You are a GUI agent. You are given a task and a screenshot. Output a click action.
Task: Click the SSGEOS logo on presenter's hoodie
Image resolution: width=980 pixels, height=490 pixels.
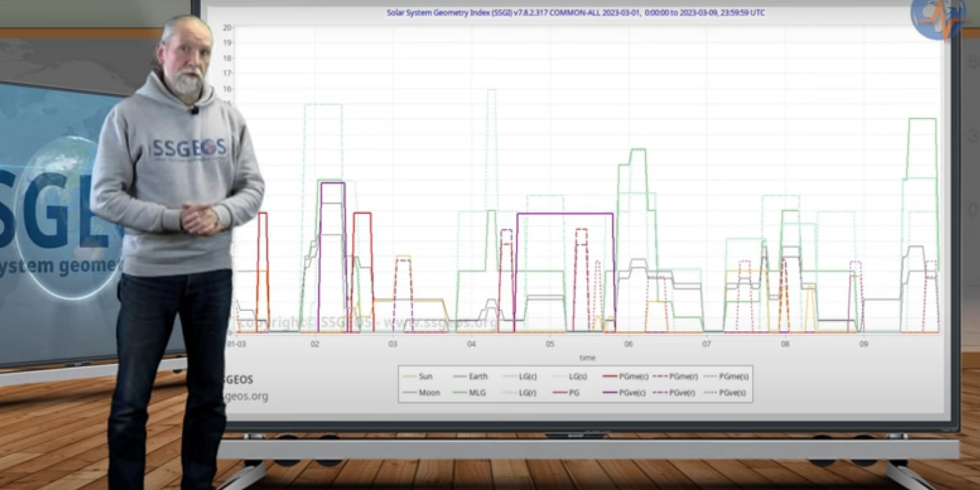point(189,149)
